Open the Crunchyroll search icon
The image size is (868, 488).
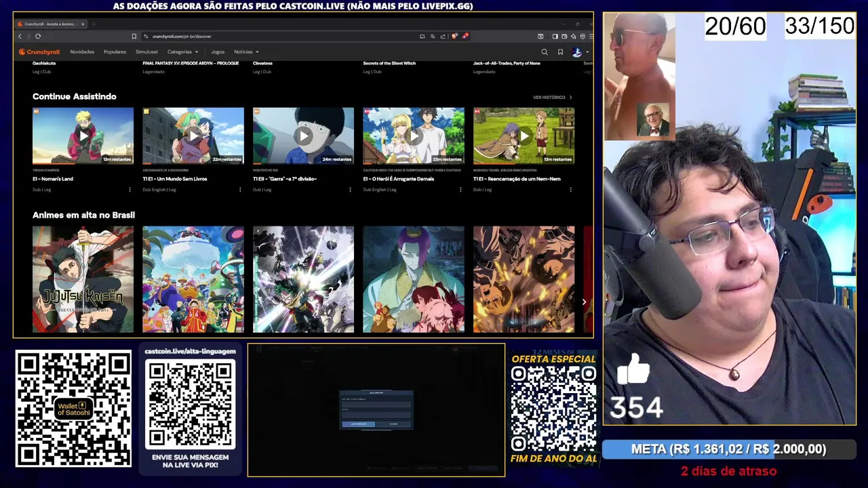click(544, 52)
